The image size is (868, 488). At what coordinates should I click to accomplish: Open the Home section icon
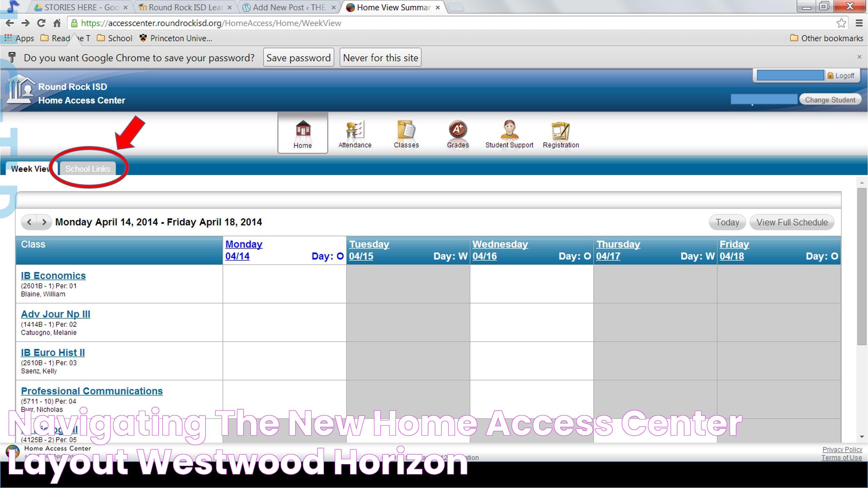[x=303, y=133]
